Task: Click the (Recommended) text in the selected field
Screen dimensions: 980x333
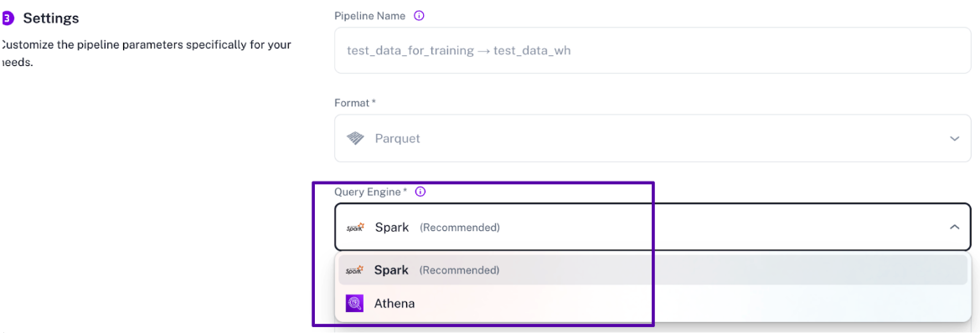Action: 459,228
